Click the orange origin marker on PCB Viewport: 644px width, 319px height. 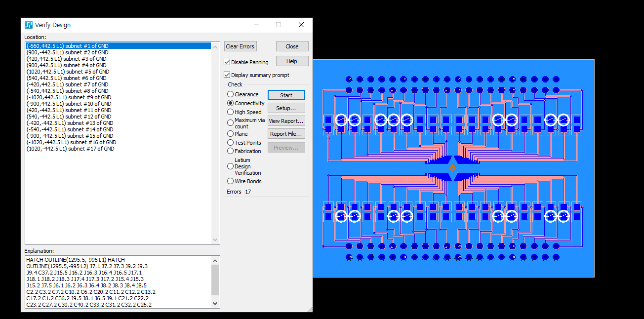(x=452, y=168)
